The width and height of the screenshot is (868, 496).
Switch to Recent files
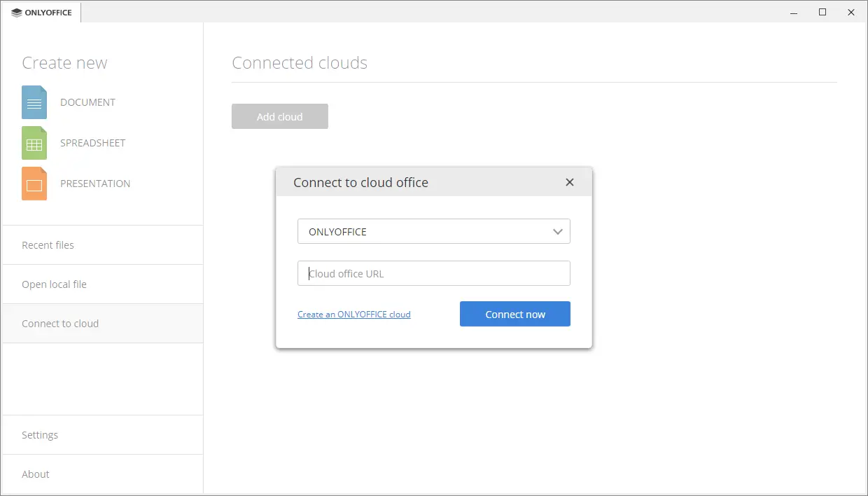tap(48, 244)
